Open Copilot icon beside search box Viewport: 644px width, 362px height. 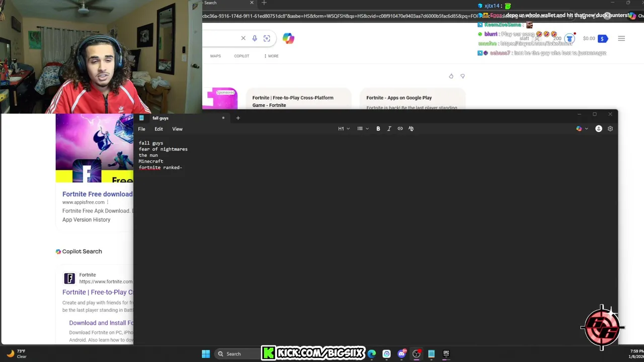pos(288,38)
